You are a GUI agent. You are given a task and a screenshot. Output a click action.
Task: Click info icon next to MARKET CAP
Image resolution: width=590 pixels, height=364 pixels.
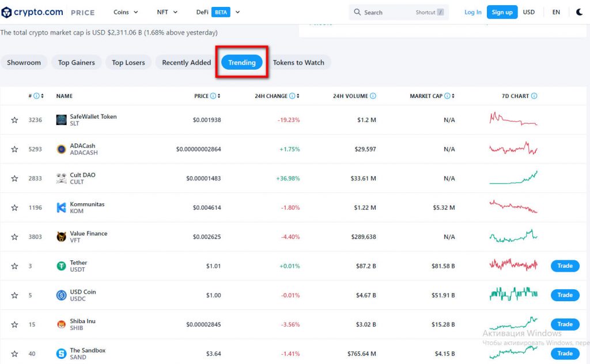pyautogui.click(x=447, y=96)
